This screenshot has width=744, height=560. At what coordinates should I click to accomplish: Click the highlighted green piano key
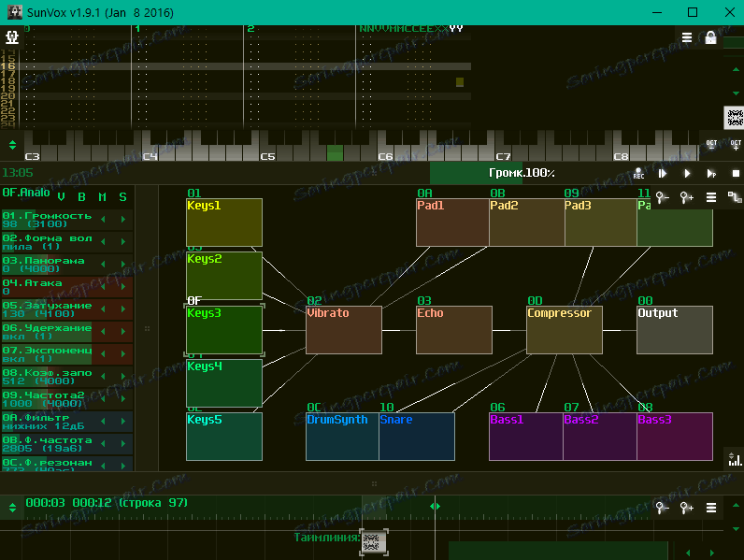tap(335, 152)
